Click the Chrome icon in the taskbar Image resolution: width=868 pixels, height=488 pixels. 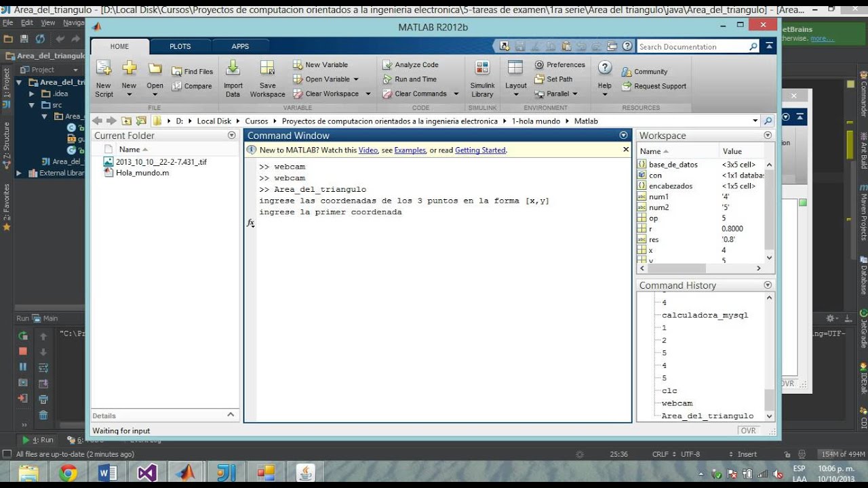coord(68,472)
